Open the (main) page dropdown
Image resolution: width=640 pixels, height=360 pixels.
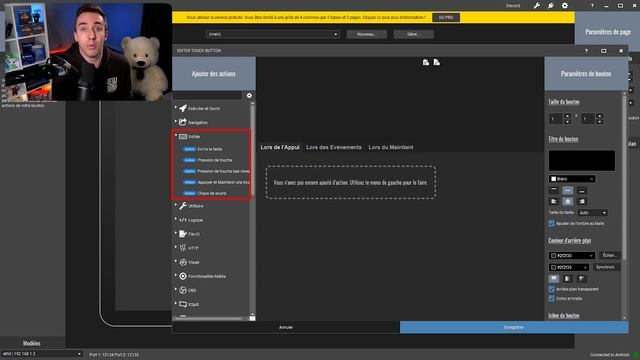click(273, 34)
